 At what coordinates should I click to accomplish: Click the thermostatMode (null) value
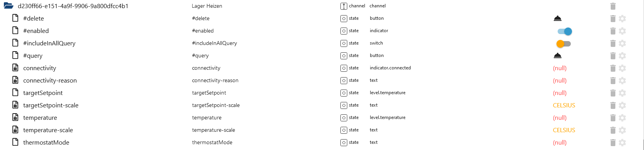pos(560,143)
